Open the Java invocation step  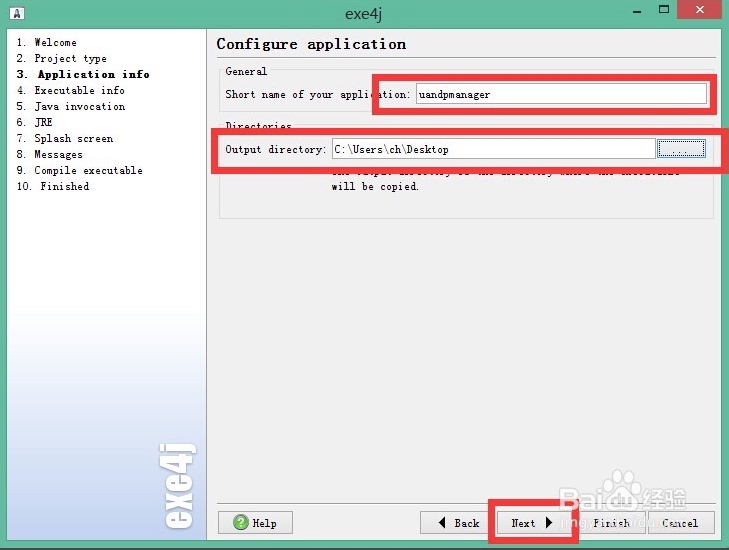coord(71,106)
